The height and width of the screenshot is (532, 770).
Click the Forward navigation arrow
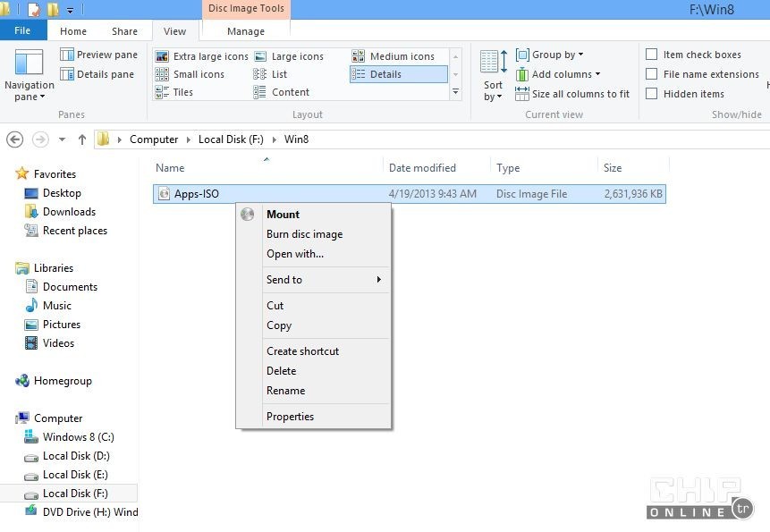coord(40,139)
